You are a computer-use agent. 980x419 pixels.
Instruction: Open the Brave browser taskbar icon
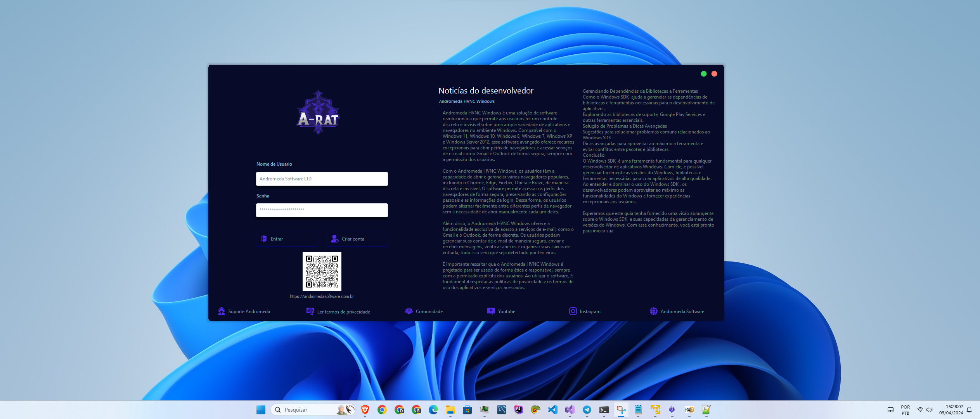365,410
